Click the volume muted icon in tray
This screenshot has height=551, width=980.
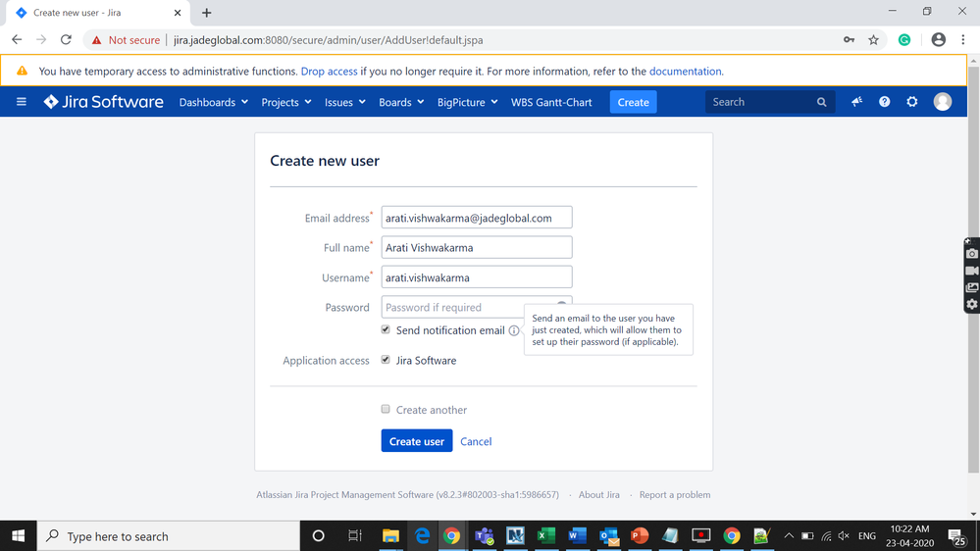click(x=844, y=536)
